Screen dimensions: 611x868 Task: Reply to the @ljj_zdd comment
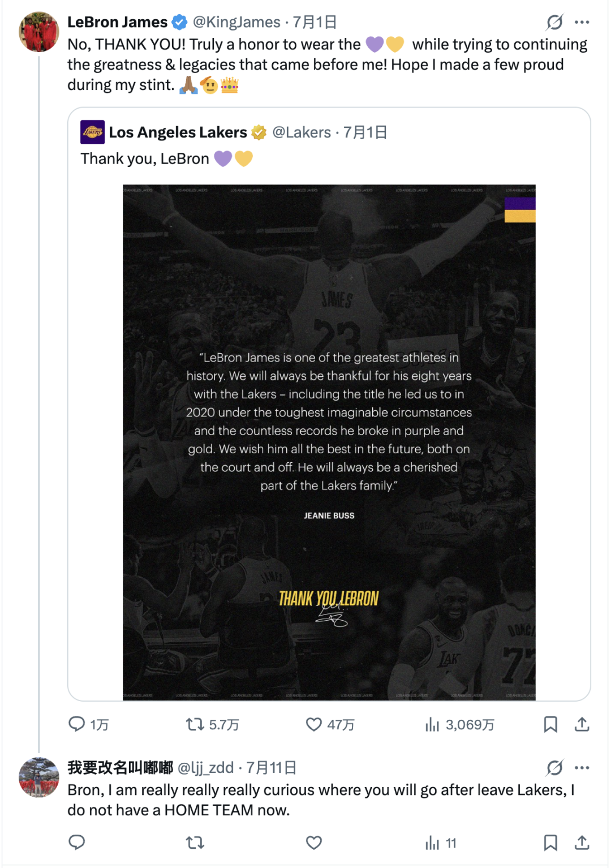77,843
